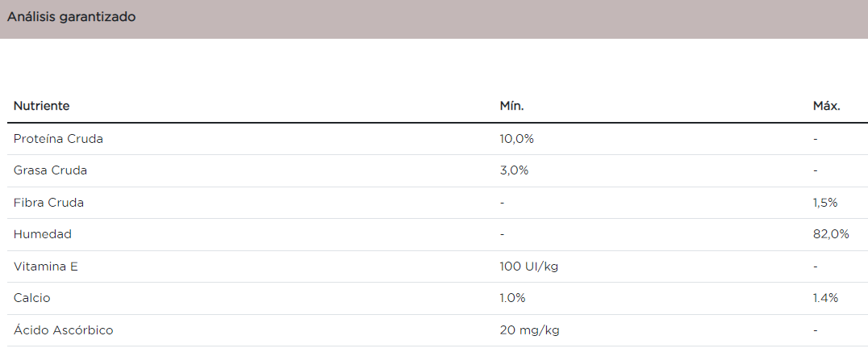Click the 20 mg/kg value

click(x=530, y=330)
